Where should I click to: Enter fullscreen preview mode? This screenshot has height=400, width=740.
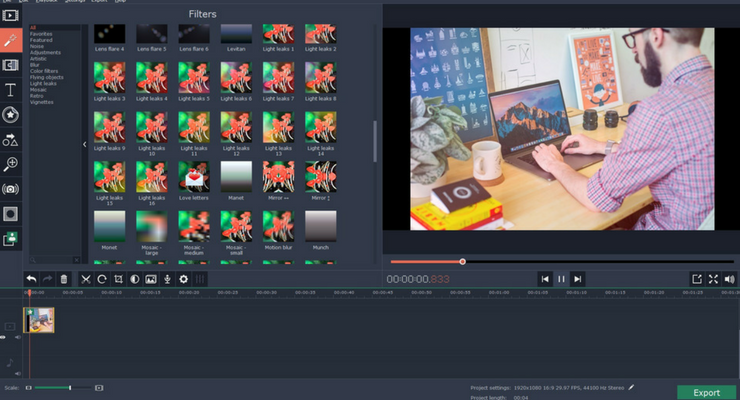pyautogui.click(x=713, y=279)
